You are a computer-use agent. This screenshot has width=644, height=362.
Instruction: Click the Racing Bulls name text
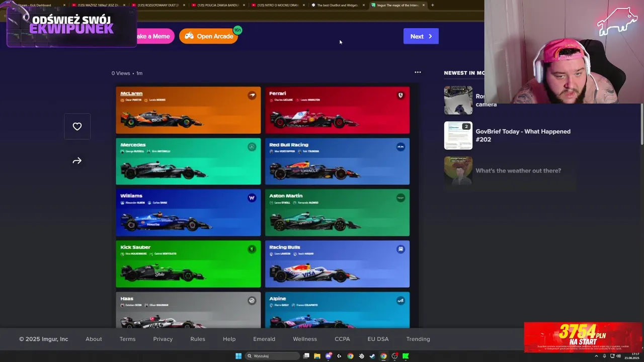click(x=285, y=247)
